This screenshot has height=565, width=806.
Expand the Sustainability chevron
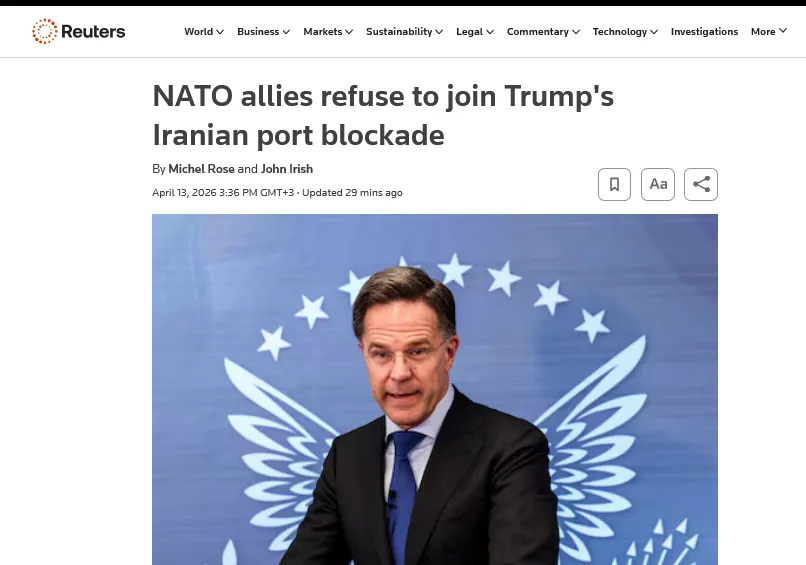[x=439, y=32]
